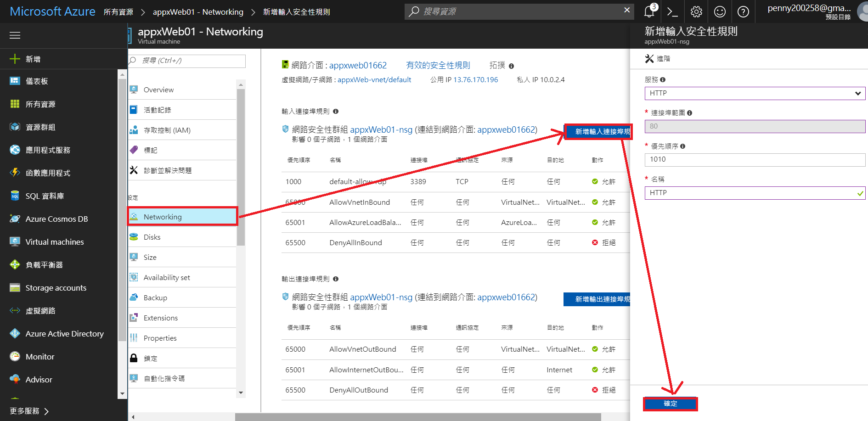Open Backup menu item
Screen dimensions: 868x421
182,298
